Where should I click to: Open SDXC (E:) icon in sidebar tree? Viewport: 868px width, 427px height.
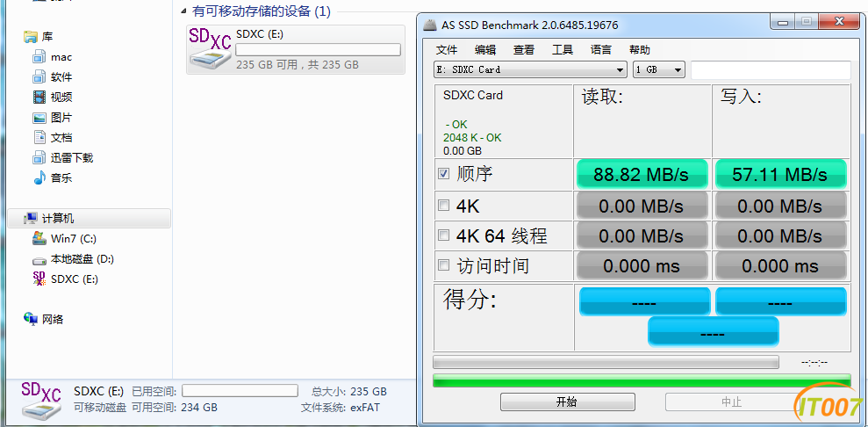(x=39, y=279)
